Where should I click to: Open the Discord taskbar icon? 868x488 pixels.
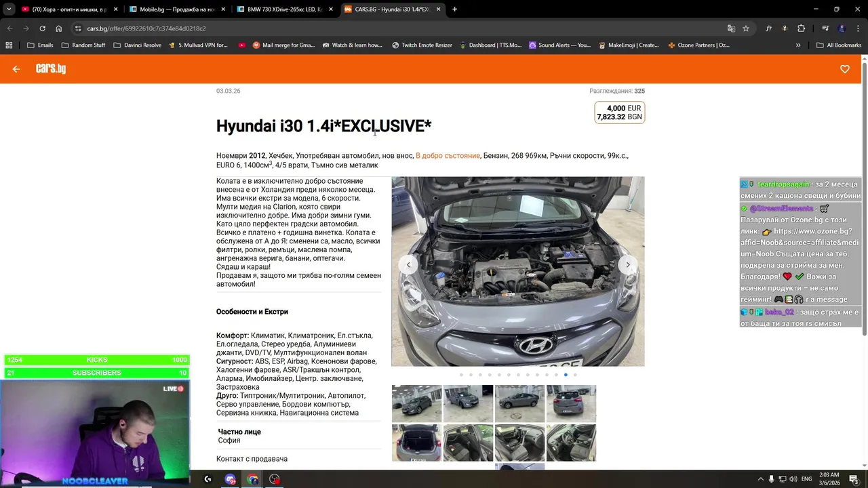(230, 479)
